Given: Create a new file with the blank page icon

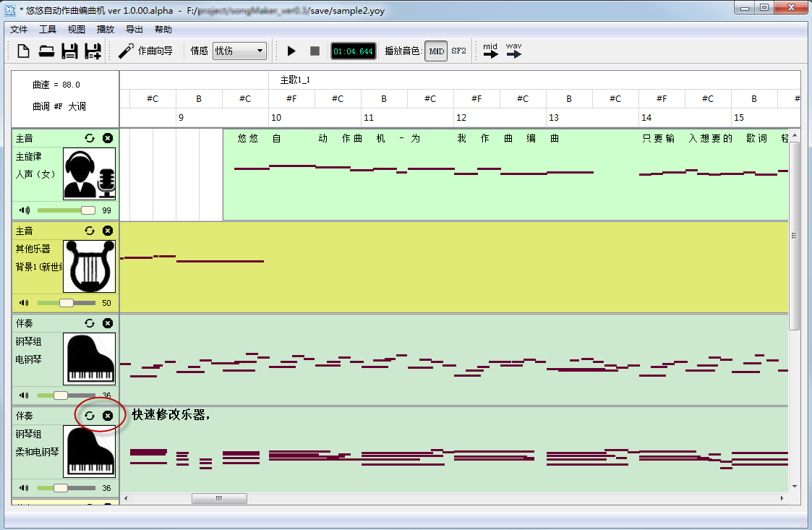Looking at the screenshot, I should 23,51.
